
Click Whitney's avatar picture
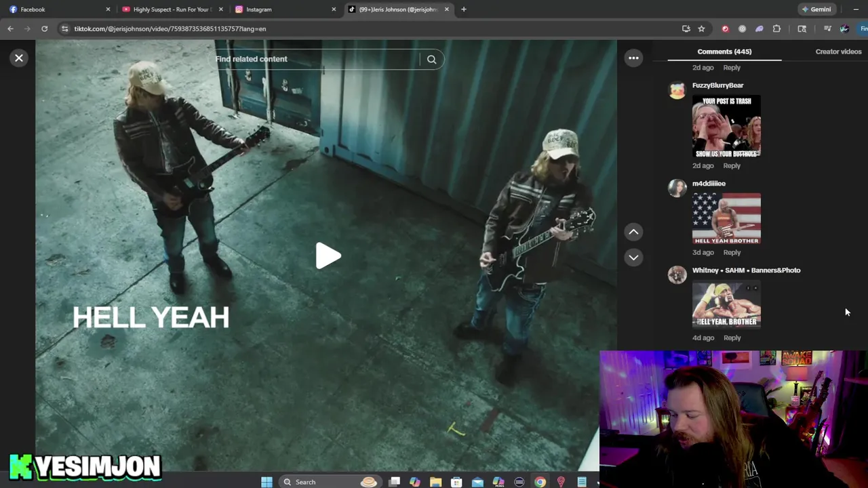677,274
